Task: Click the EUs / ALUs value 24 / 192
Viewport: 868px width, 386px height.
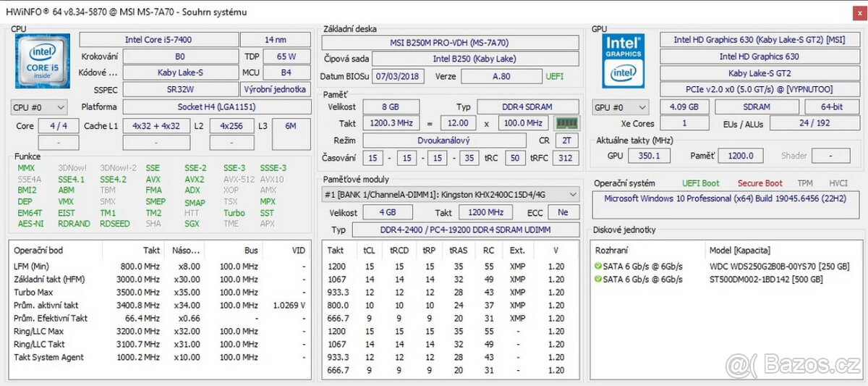Action: (x=814, y=124)
